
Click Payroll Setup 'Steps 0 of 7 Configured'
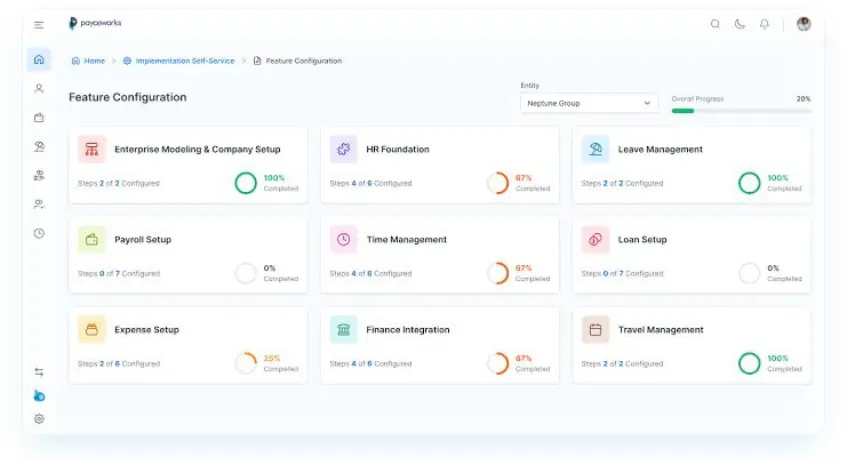tap(119, 274)
